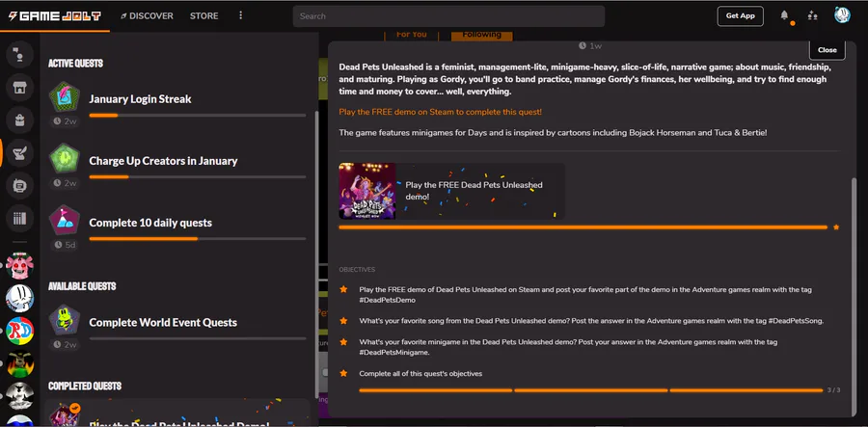The width and height of the screenshot is (868, 427).
Task: Open the Dead Pets Unleashed thumbnail
Action: pos(367,192)
